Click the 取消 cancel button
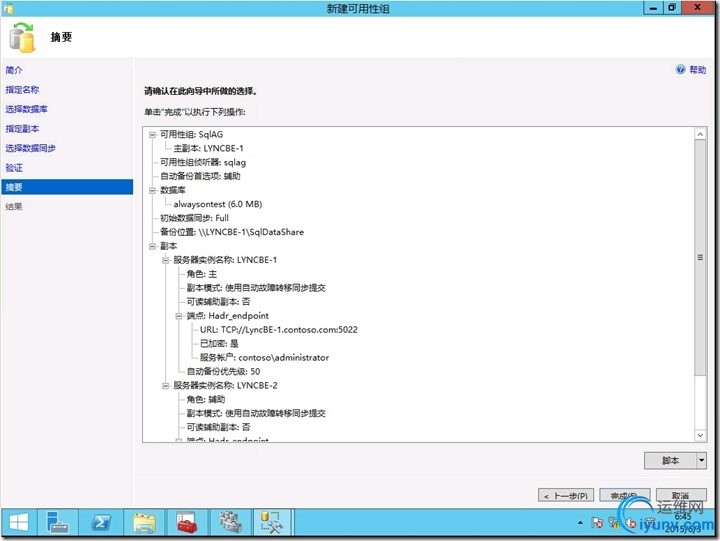Image resolution: width=720 pixels, height=541 pixels. click(x=681, y=496)
